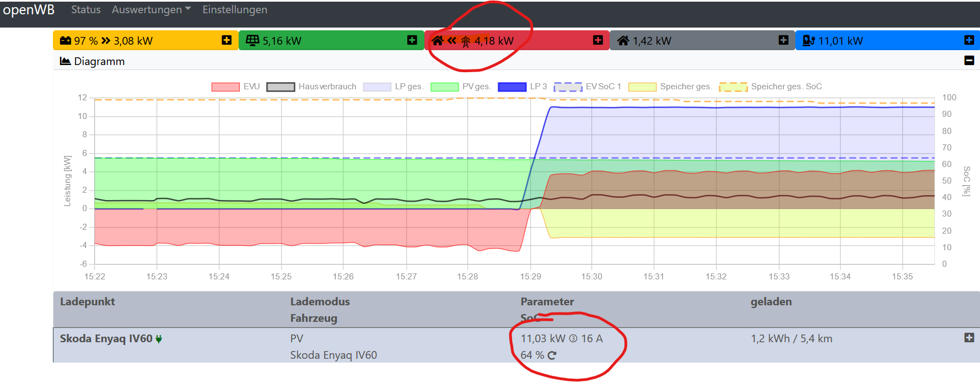This screenshot has width=980, height=383.
Task: Expand the blue 11,01 kW charging card
Action: pyautogui.click(x=969, y=40)
